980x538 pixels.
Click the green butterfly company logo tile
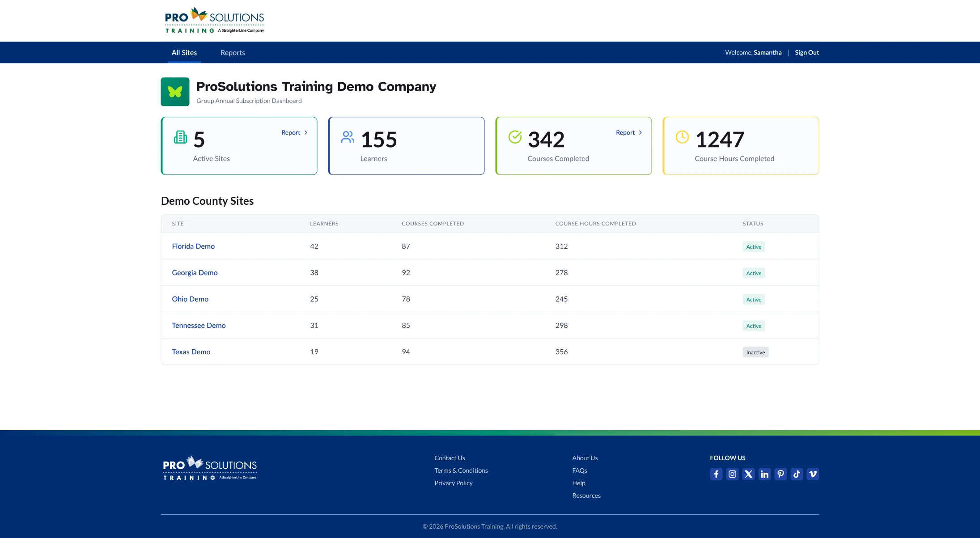click(175, 92)
